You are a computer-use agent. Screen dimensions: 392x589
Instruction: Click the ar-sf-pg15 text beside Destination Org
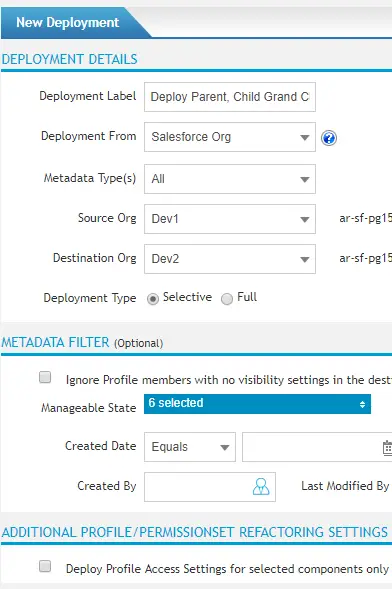[365, 258]
